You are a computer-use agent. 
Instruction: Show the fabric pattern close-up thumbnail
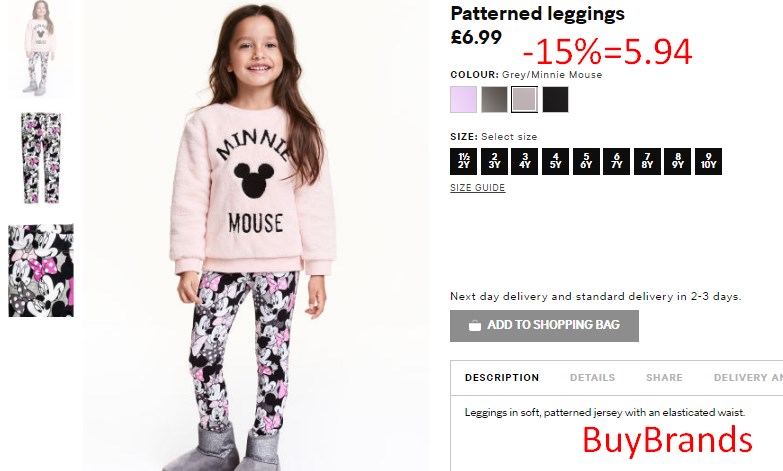tap(41, 270)
